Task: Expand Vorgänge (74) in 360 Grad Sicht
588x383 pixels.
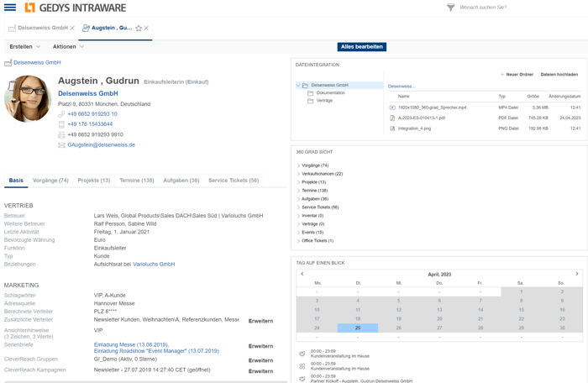Action: 298,165
